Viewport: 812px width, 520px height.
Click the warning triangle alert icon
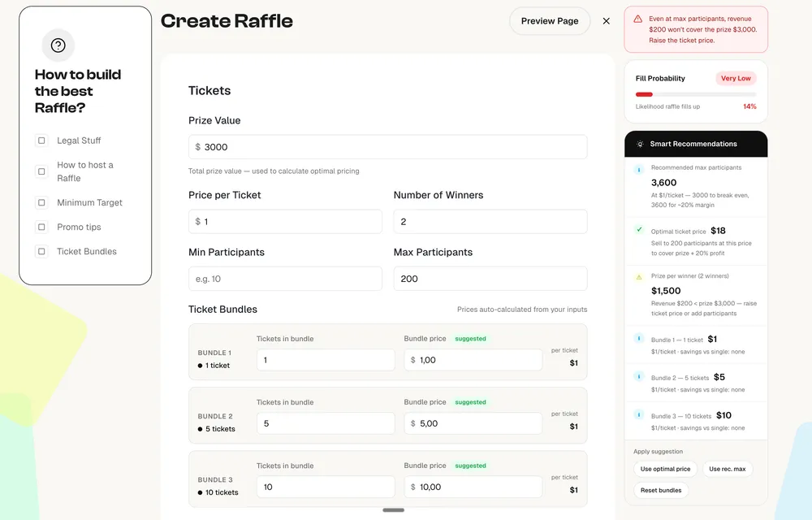click(638, 19)
